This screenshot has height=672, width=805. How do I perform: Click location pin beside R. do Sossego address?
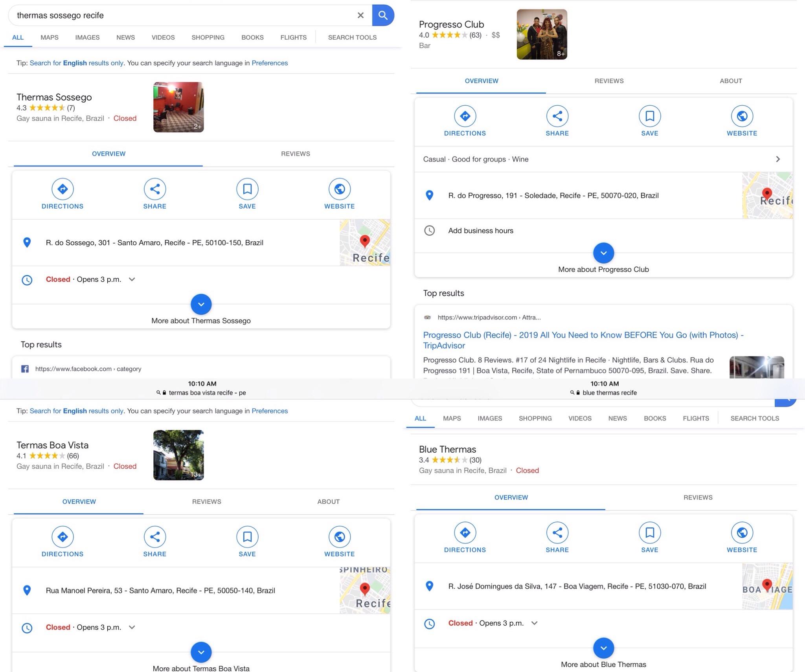coord(27,242)
